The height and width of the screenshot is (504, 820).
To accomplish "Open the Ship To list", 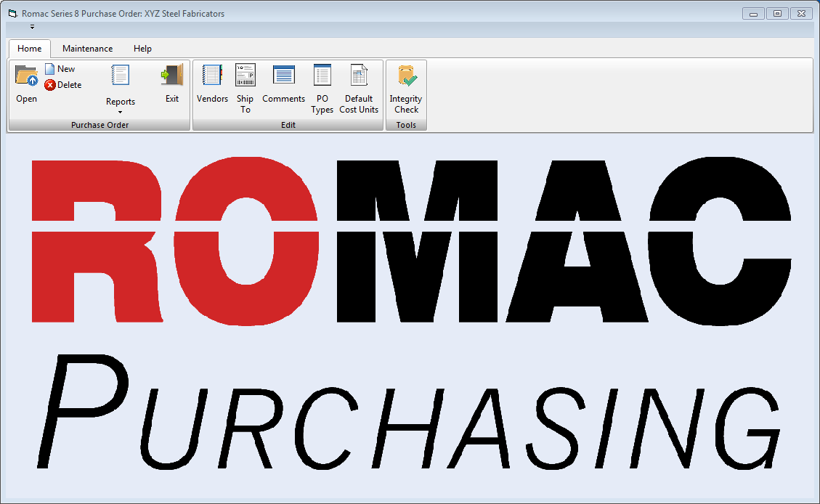I will click(245, 76).
